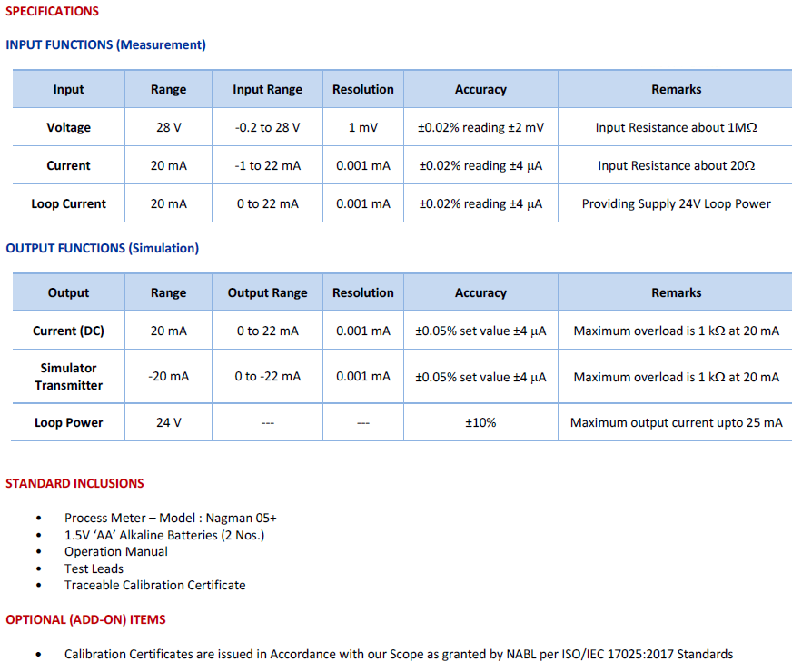Select the INPUT FUNCTIONS (Measurement) heading
The image size is (792, 672).
coord(105,44)
